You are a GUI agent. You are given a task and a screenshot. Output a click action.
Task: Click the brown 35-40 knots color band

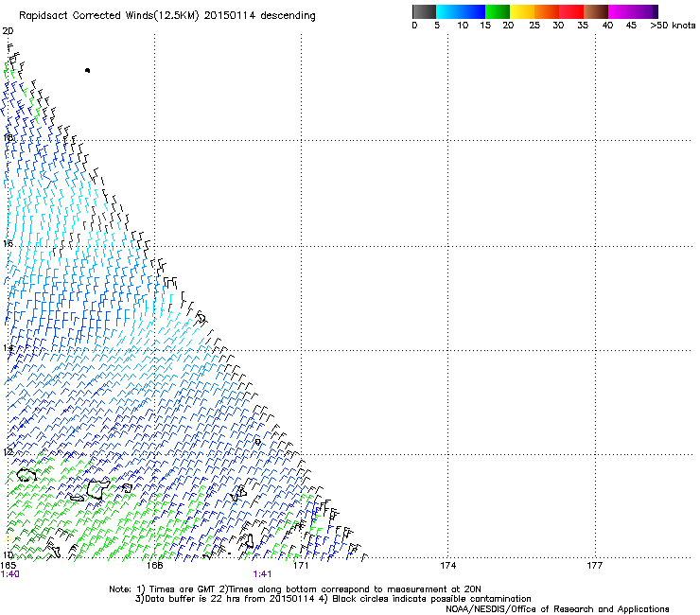pos(596,11)
